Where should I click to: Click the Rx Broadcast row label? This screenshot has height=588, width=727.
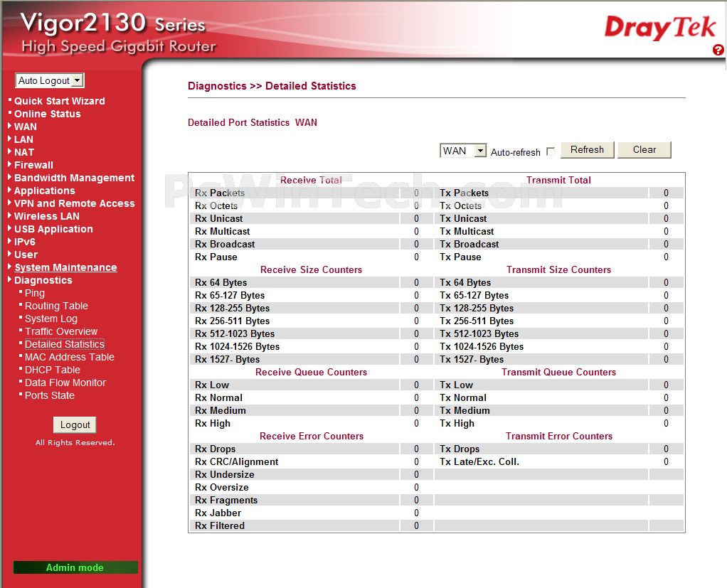point(225,244)
